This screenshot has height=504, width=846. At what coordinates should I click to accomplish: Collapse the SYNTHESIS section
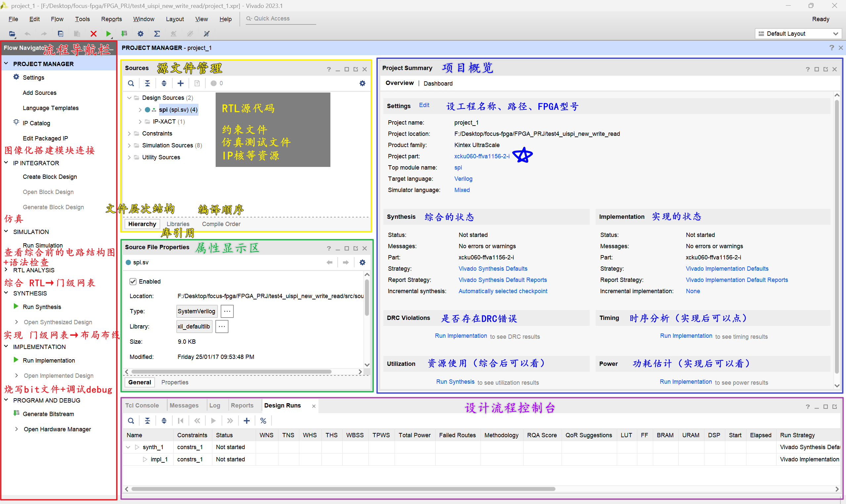click(x=6, y=293)
